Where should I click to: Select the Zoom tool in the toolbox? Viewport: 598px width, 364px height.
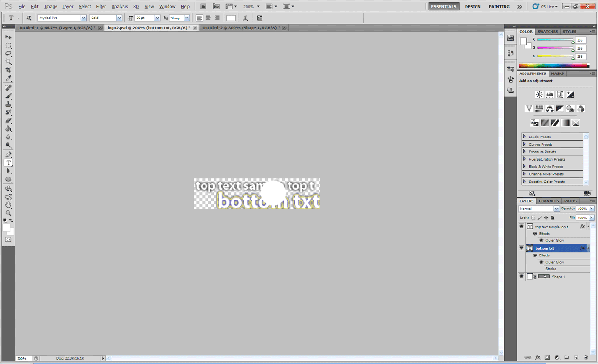tap(8, 213)
